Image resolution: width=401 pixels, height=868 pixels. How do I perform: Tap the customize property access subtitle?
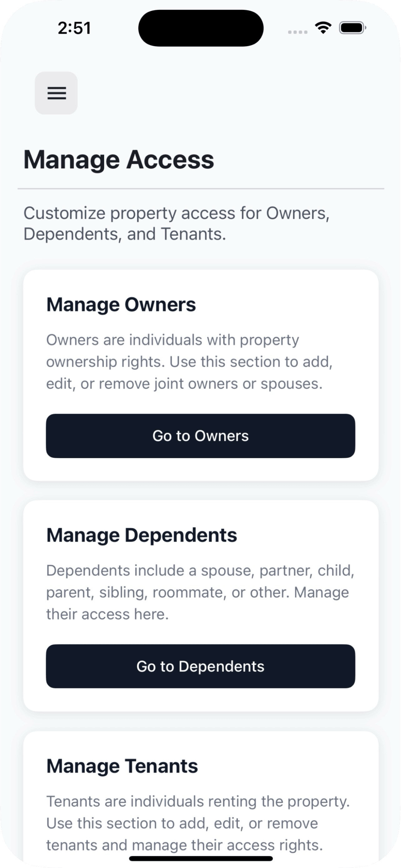point(176,223)
